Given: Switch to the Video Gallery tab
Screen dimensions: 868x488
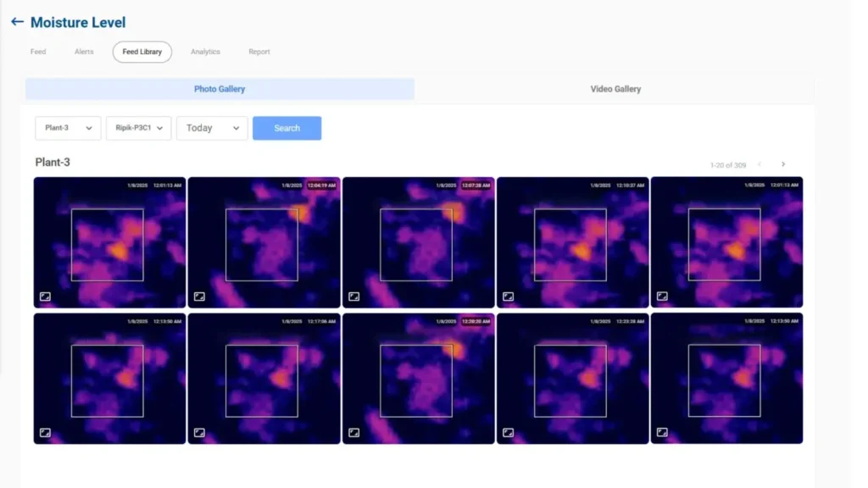Looking at the screenshot, I should point(615,89).
